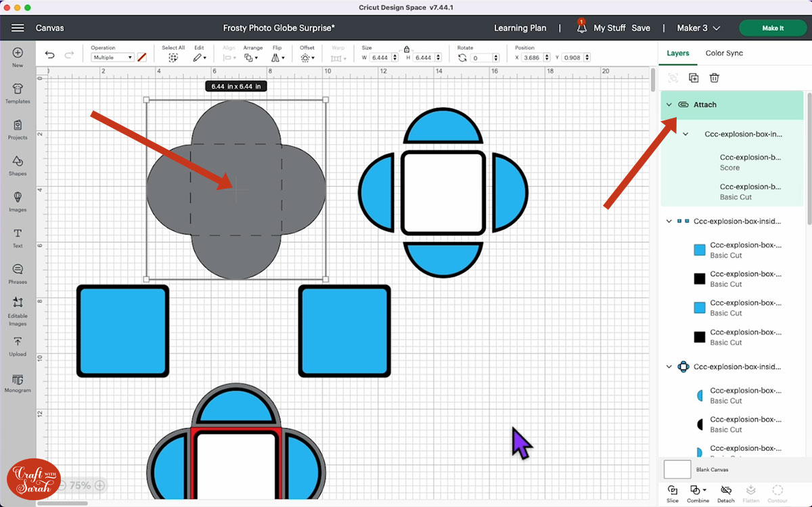
Task: Open the Combine dropdown
Action: pyautogui.click(x=698, y=493)
